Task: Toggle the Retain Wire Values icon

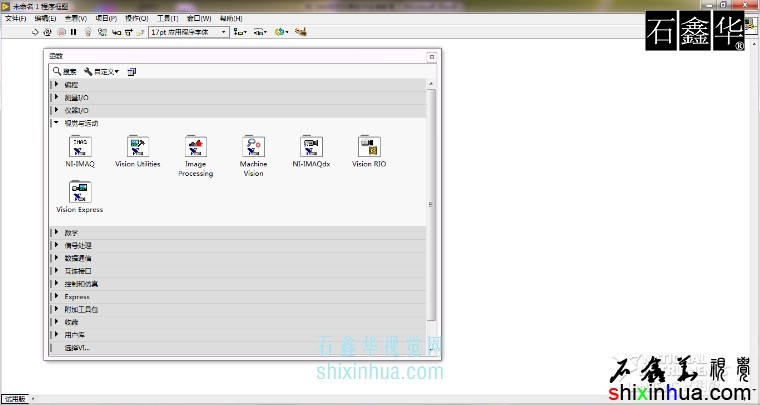Action: [x=102, y=32]
